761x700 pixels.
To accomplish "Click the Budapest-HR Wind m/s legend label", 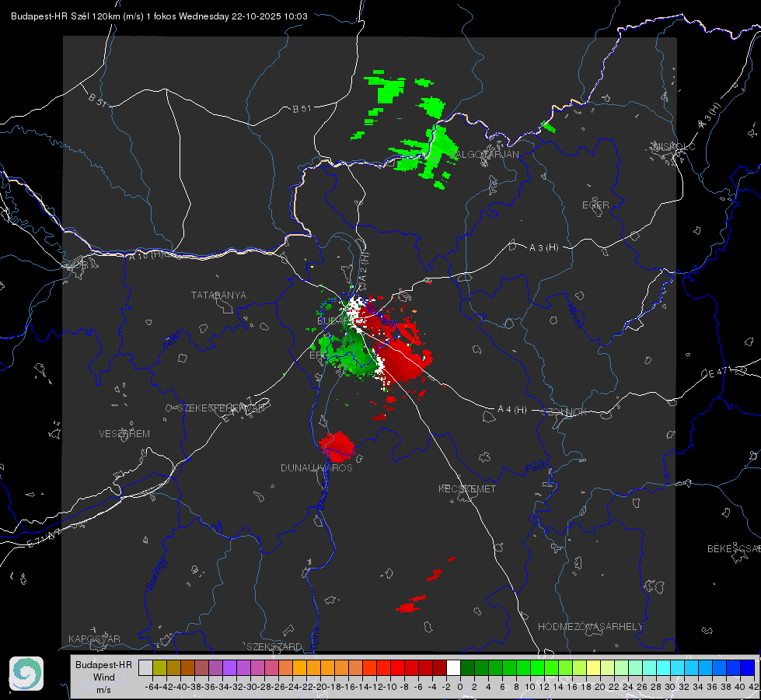I will coord(104,677).
